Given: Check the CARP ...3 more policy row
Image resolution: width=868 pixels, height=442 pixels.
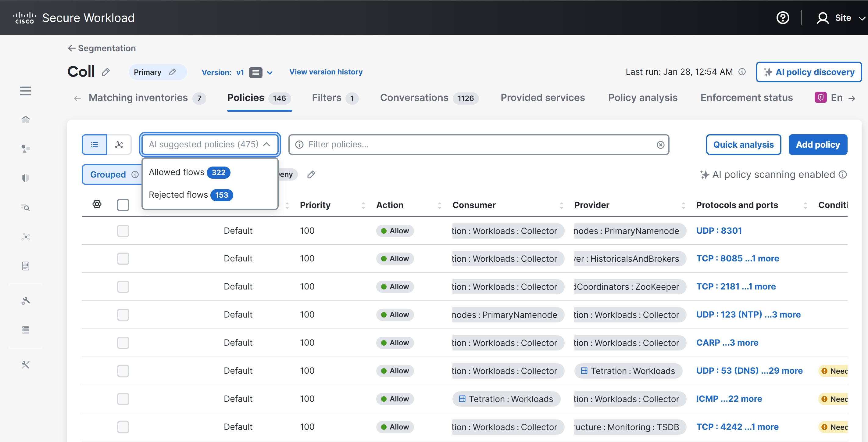Looking at the screenshot, I should click(x=123, y=343).
